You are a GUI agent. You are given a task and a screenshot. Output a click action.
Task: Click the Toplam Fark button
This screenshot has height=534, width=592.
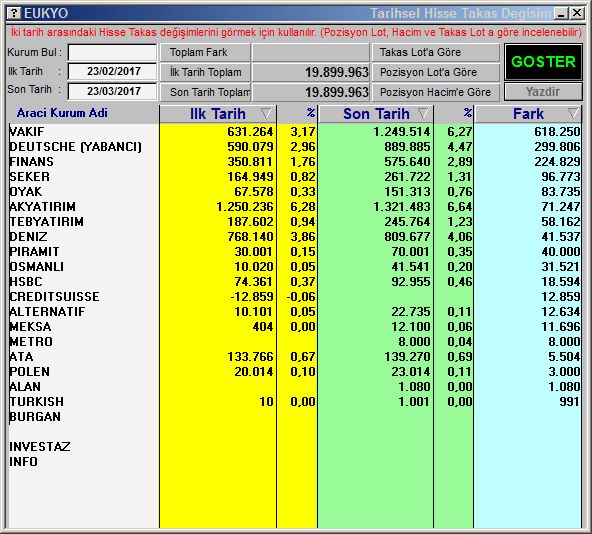(x=205, y=52)
